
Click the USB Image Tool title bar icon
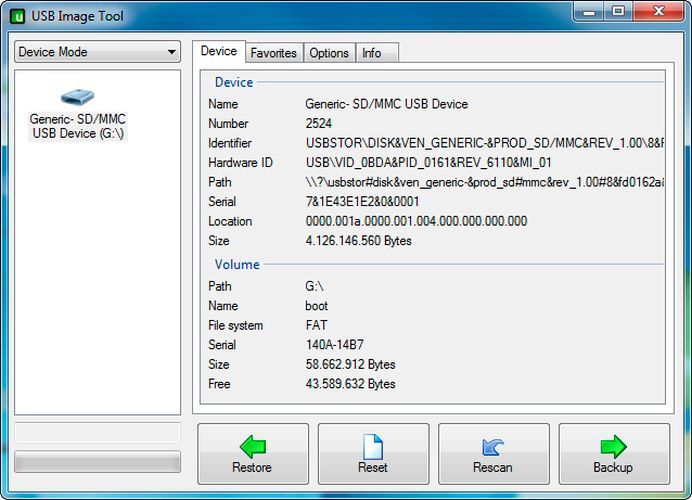(17, 16)
